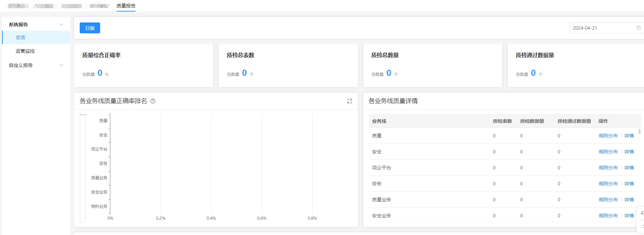View 详情 for the 项企平台 row
This screenshot has height=235, width=644.
click(x=629, y=168)
